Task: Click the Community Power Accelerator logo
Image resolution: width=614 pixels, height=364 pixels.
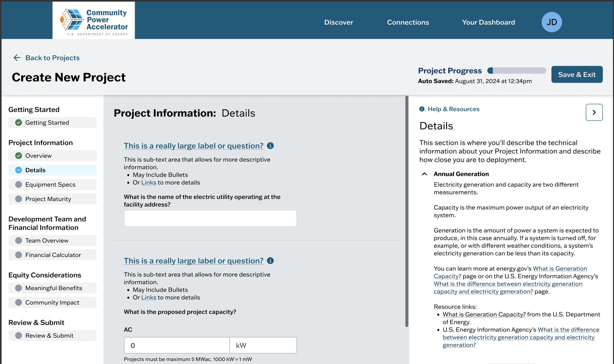Action: pos(94,20)
